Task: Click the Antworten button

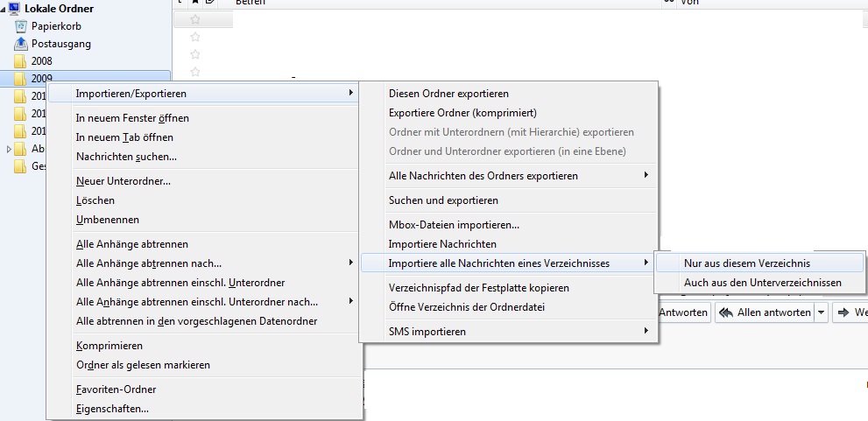Action: click(682, 312)
